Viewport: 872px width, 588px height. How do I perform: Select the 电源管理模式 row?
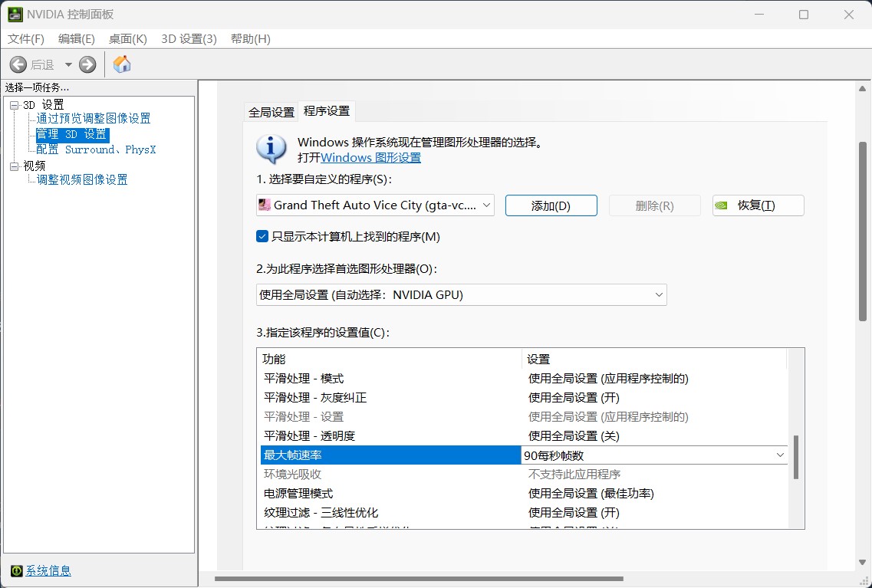tap(524, 494)
